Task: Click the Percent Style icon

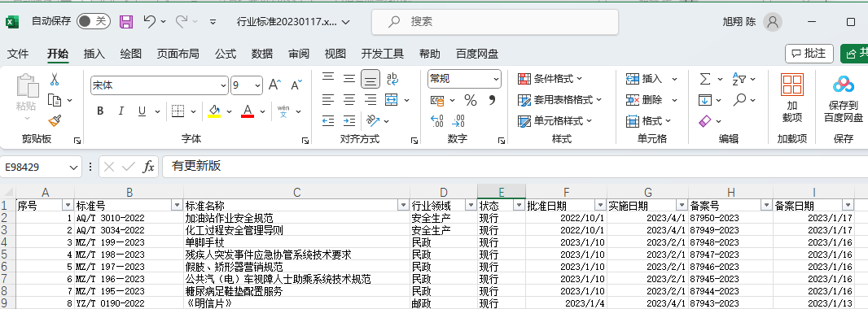Action: click(x=471, y=100)
